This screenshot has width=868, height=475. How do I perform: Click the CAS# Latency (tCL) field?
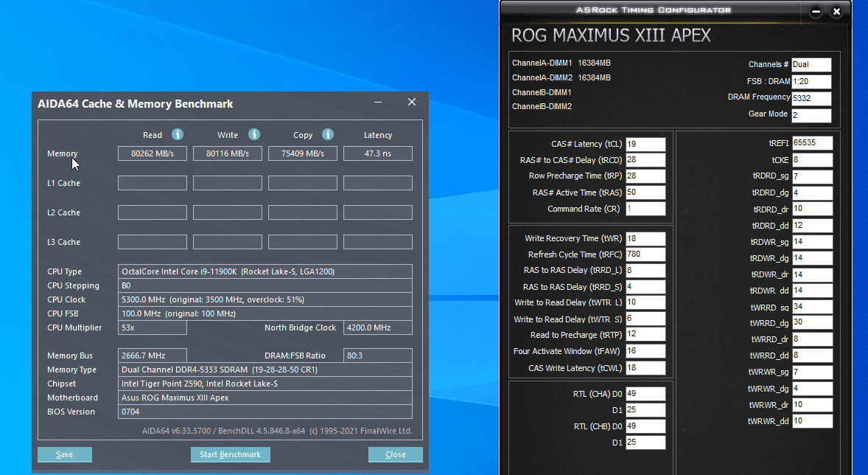tap(645, 144)
